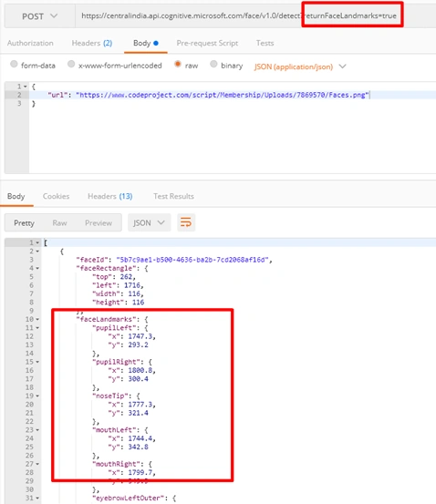Click the mouthRight x value 1799.7
This screenshot has height=504, width=436.
140,473
